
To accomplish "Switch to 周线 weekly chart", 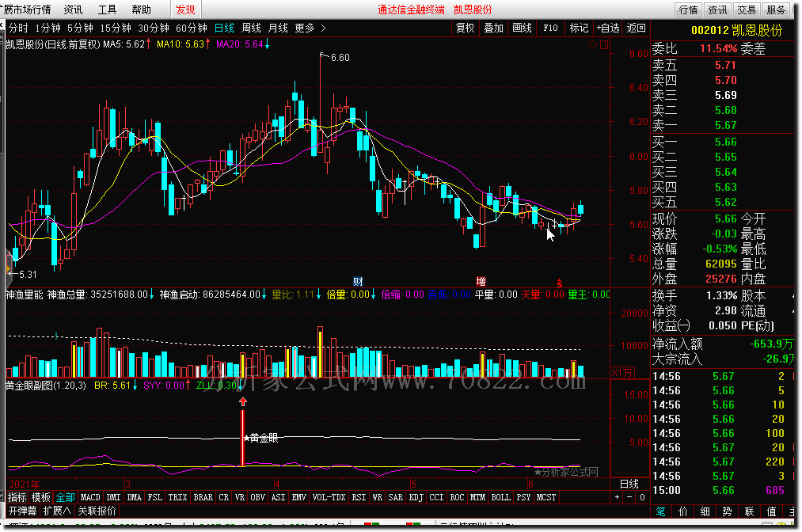I will (251, 28).
